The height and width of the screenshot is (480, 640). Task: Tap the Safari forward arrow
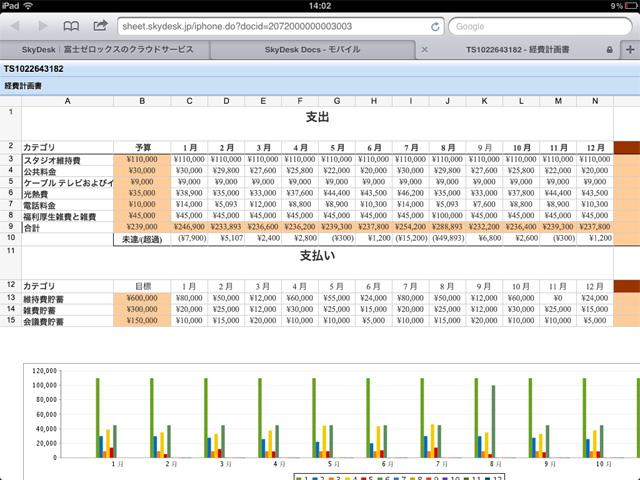pyautogui.click(x=42, y=26)
